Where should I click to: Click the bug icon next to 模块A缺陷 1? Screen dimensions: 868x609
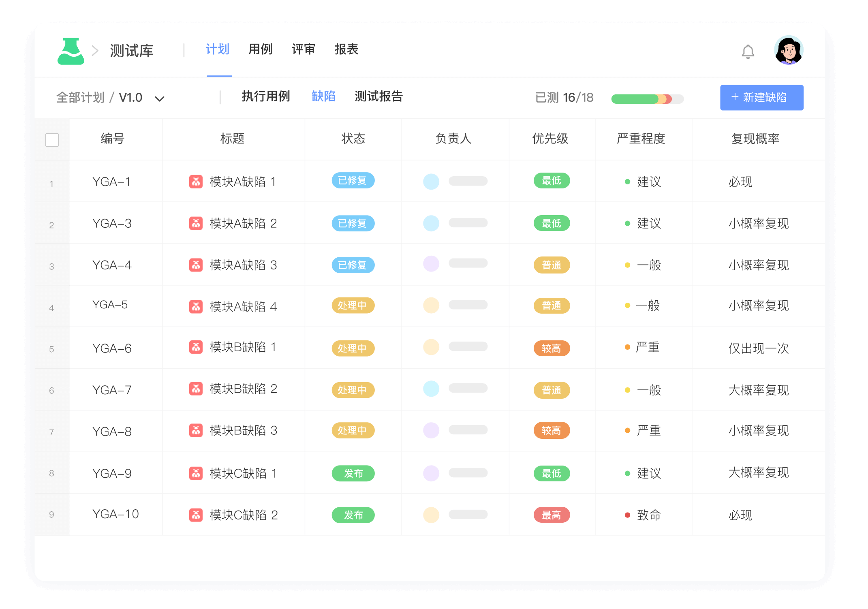tap(196, 182)
